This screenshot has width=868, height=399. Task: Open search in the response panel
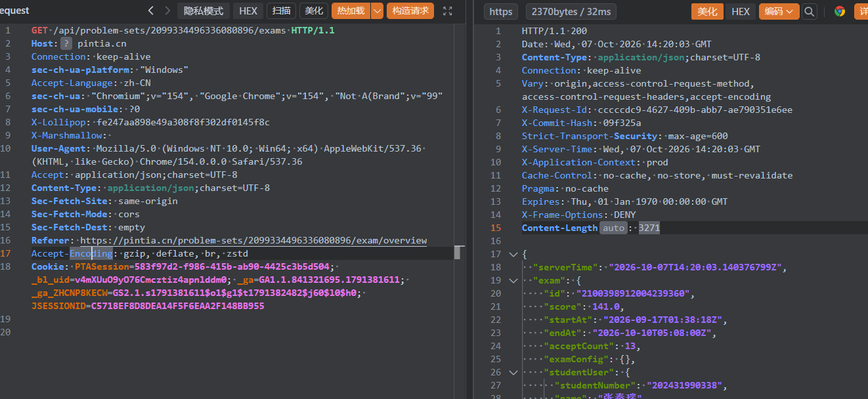pyautogui.click(x=810, y=11)
